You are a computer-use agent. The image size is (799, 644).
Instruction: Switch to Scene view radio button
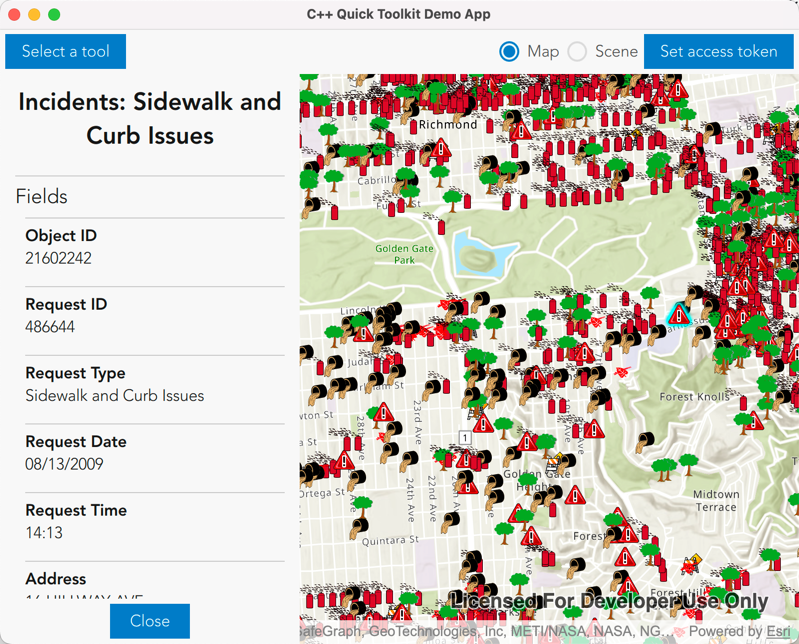(x=578, y=51)
